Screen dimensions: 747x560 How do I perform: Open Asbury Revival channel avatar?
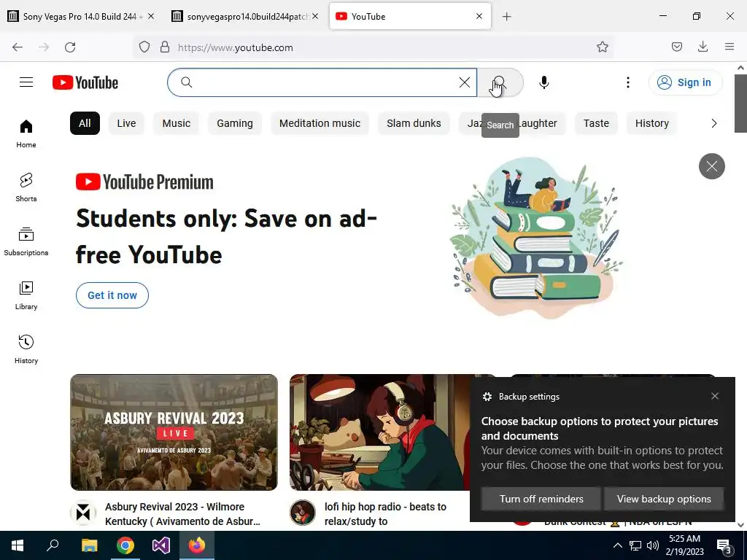83,513
